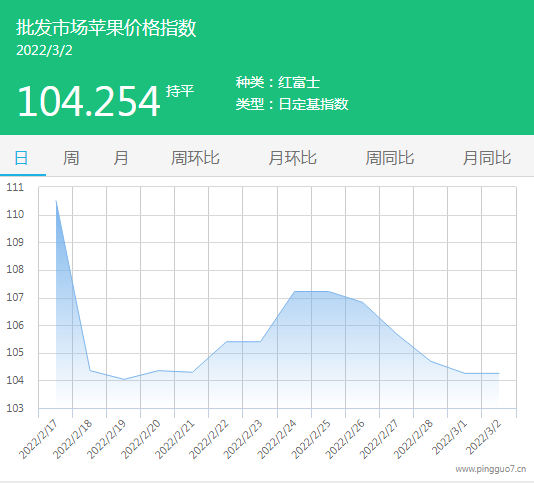Open the 周环比 tab

[195, 158]
